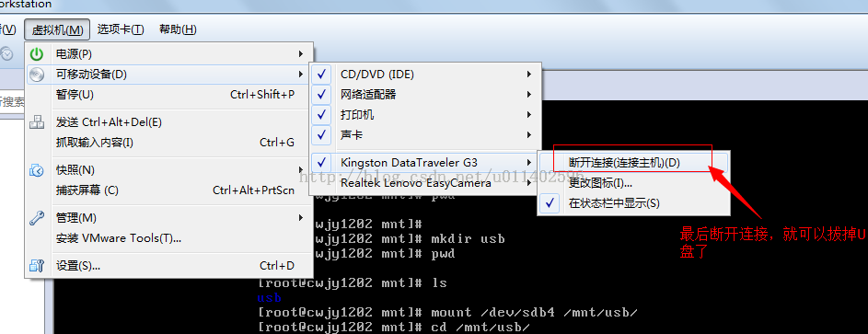Screen dimensions: 868x334
Task: Click the snapshot clock icon beside 快照(N)
Action: click(37, 170)
